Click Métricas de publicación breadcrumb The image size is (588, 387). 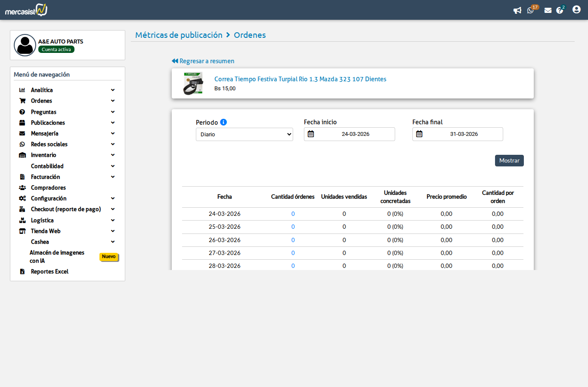point(179,35)
